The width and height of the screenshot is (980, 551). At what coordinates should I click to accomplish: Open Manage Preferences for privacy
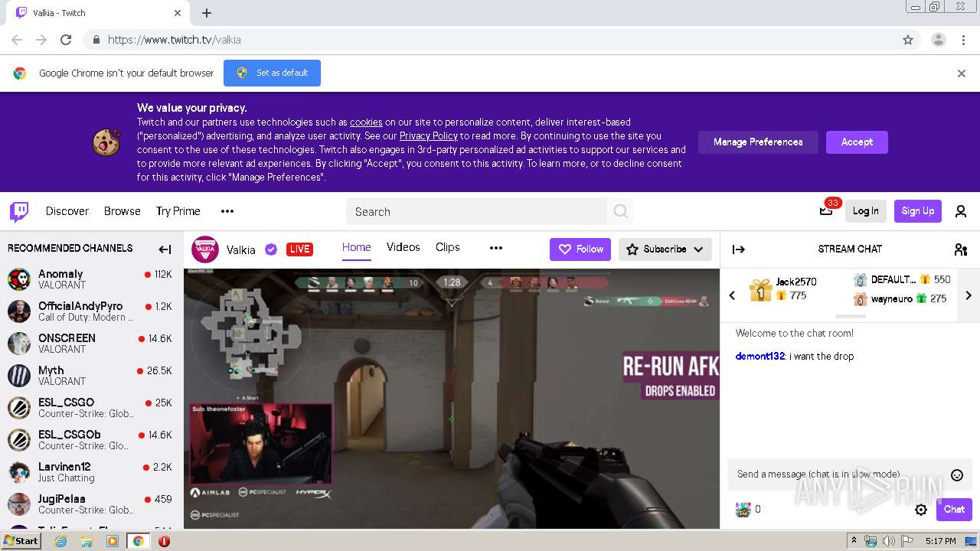(x=758, y=142)
